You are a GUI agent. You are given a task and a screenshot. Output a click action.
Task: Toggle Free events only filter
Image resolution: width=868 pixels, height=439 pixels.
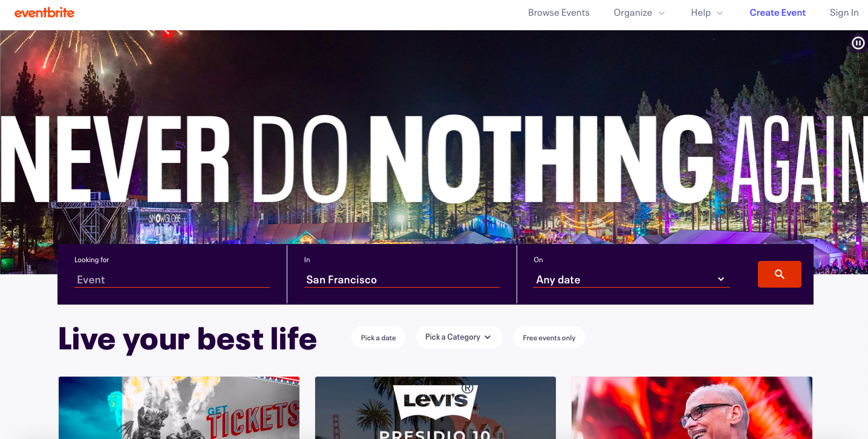549,338
